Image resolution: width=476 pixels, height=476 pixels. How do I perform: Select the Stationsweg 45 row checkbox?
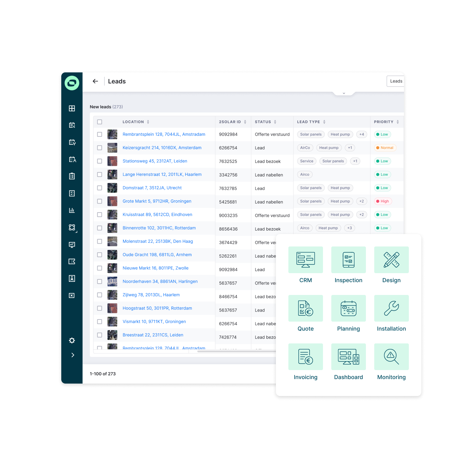pos(100,161)
